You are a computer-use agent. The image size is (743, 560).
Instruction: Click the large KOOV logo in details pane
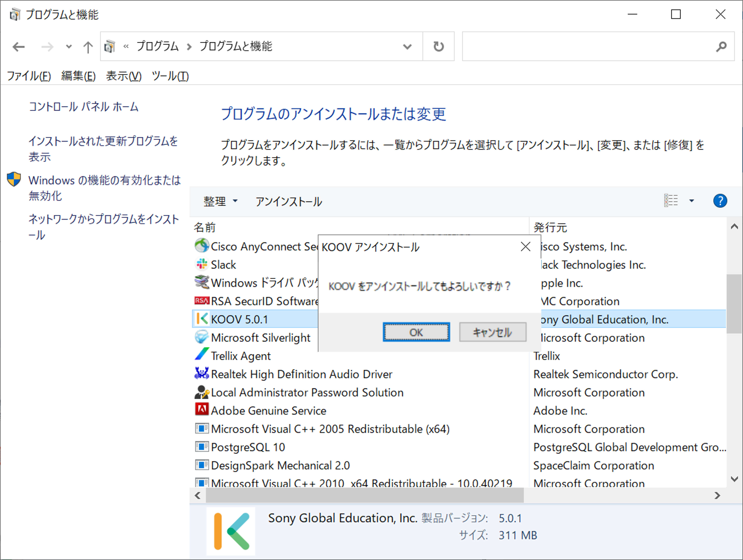click(x=231, y=531)
